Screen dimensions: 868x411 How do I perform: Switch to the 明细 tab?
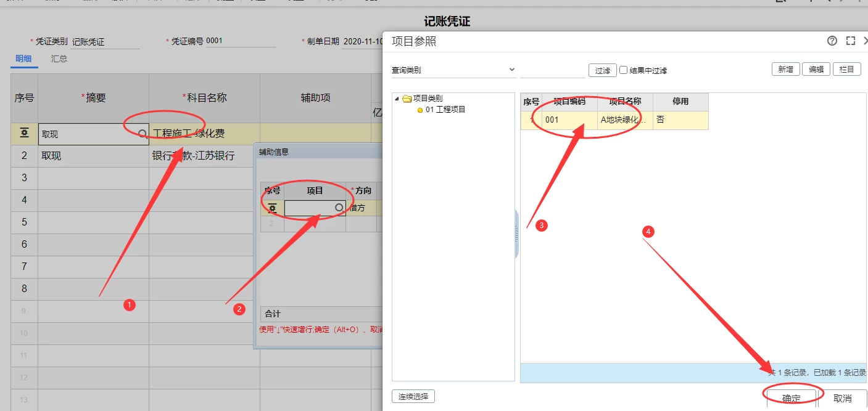coord(23,59)
